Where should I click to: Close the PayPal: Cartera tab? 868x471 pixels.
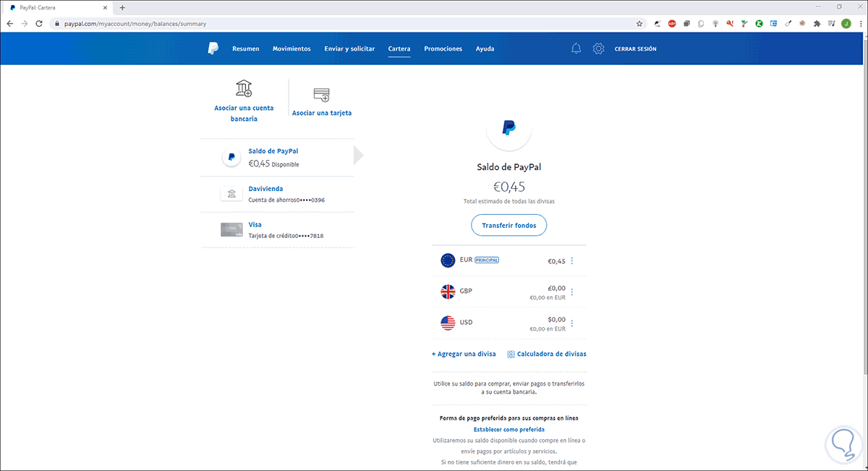coord(105,7)
